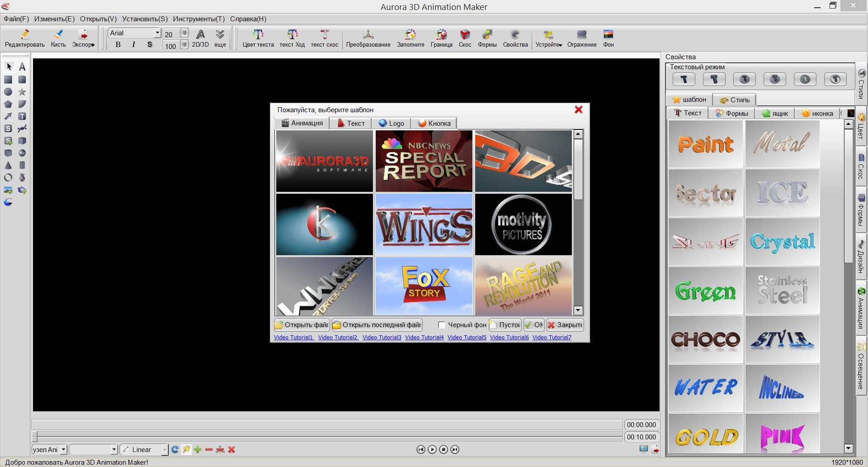
Task: Toggle Italic formatting button
Action: coord(133,44)
